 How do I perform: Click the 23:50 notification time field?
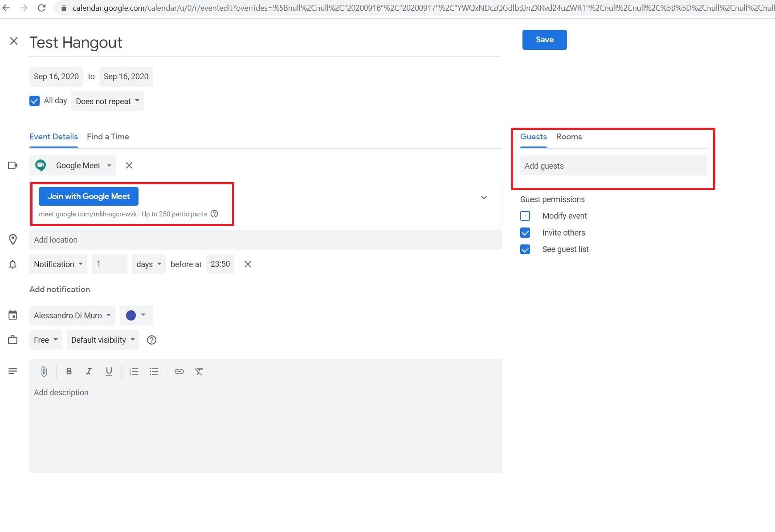pos(220,264)
